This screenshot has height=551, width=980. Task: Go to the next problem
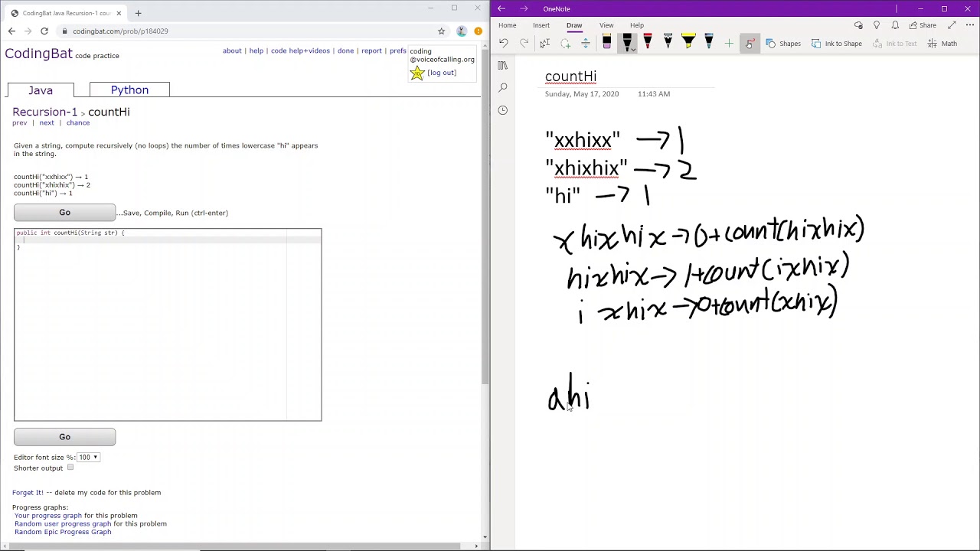click(x=47, y=122)
